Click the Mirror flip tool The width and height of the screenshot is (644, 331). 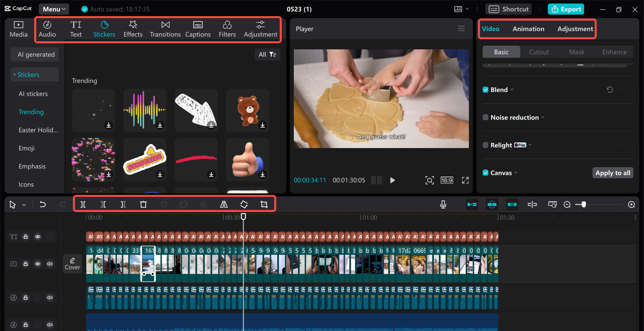coord(224,205)
